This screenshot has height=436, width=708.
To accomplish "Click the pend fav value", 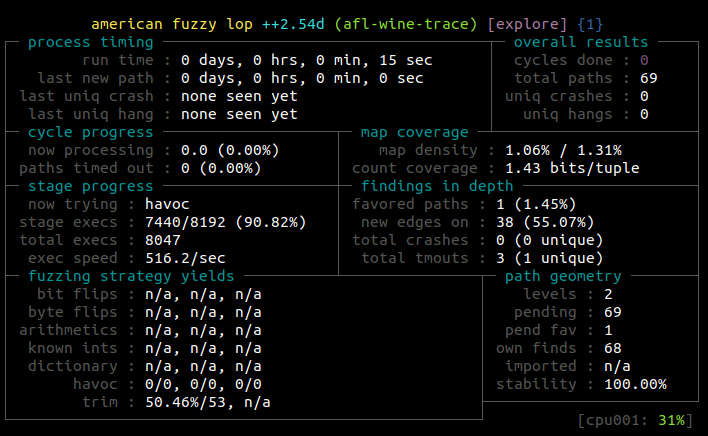I will tap(608, 330).
